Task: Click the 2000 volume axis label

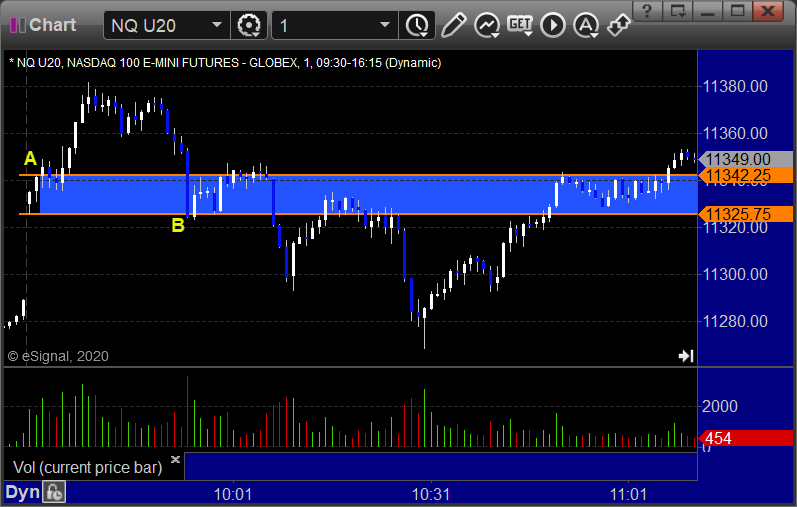Action: click(x=720, y=406)
